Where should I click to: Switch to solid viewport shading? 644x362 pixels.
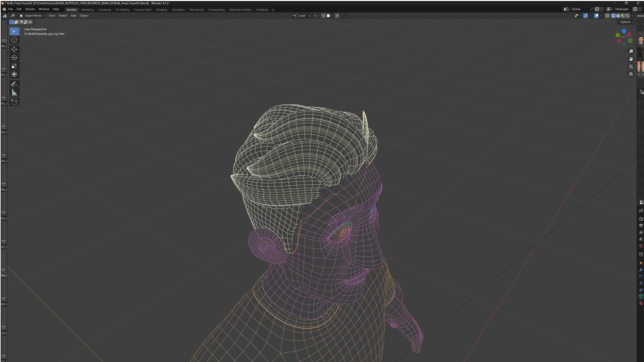point(618,16)
